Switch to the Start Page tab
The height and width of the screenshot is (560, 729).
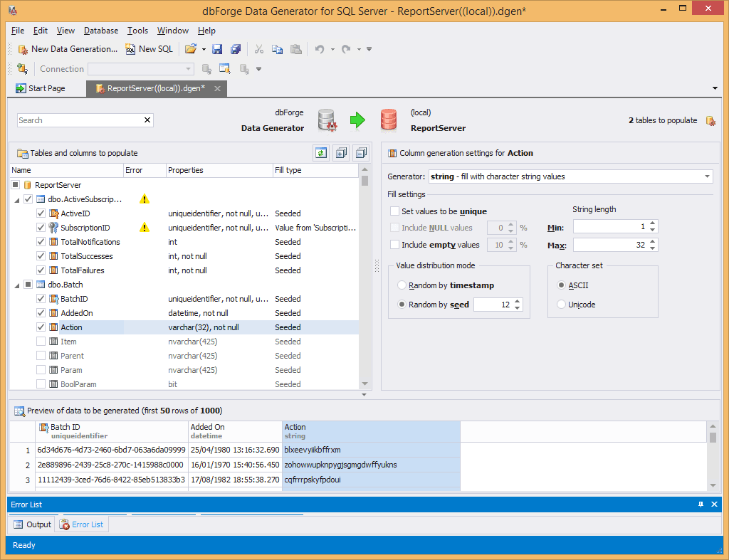41,88
